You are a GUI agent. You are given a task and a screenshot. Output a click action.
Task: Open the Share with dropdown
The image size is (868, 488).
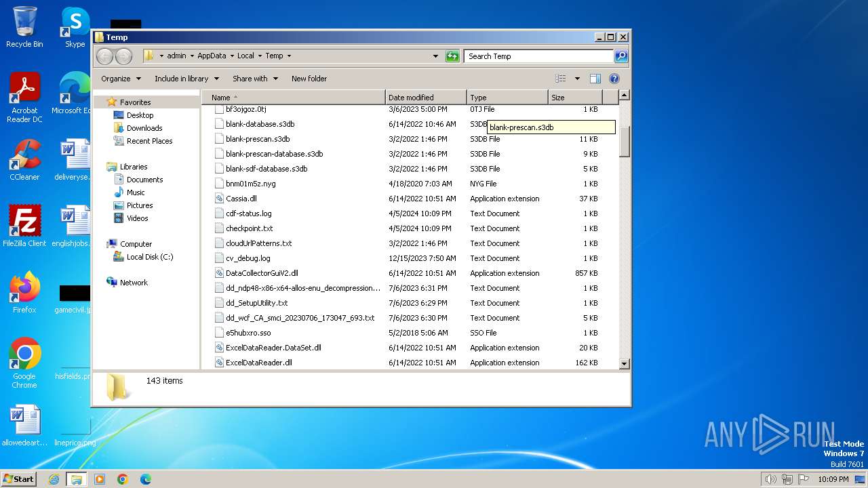click(x=255, y=79)
